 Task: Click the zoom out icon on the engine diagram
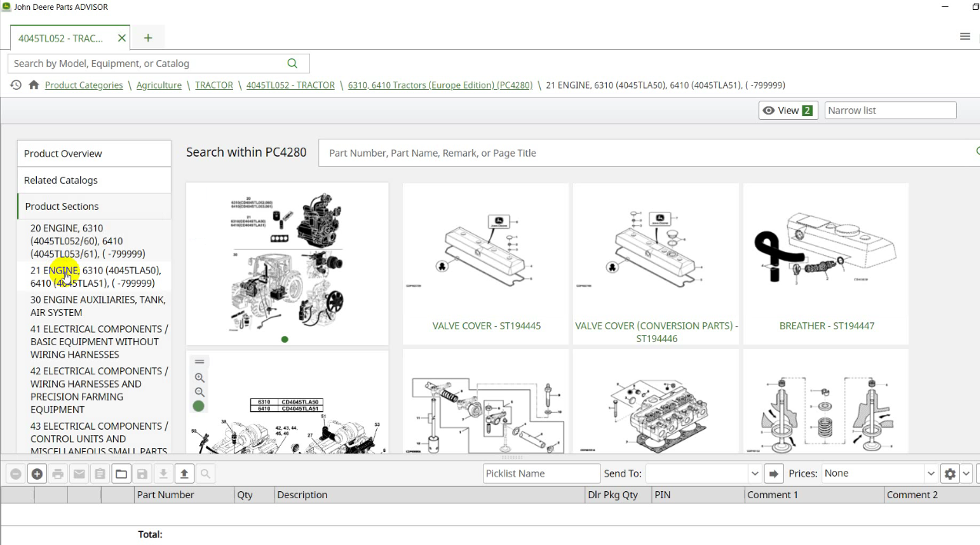click(x=199, y=392)
